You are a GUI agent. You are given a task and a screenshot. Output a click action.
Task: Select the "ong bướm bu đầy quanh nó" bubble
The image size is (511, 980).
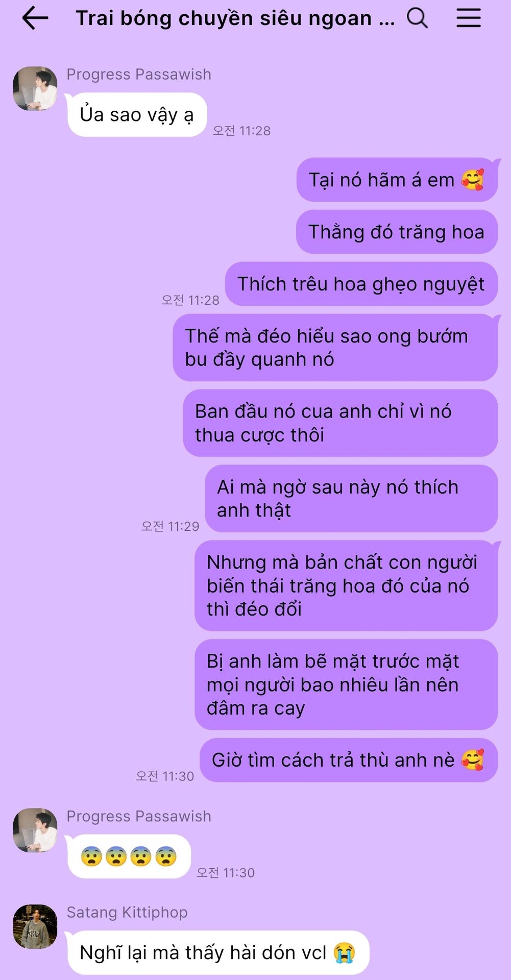tap(335, 348)
